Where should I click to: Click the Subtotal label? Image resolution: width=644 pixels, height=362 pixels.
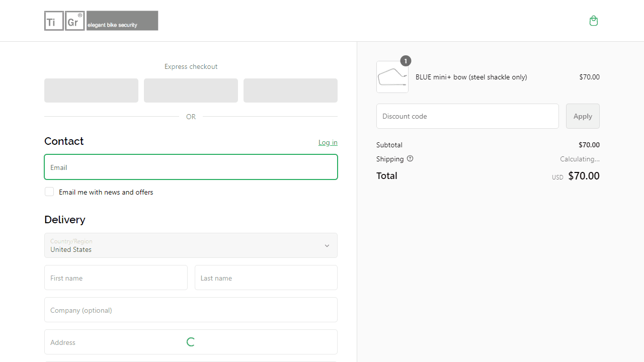(389, 145)
